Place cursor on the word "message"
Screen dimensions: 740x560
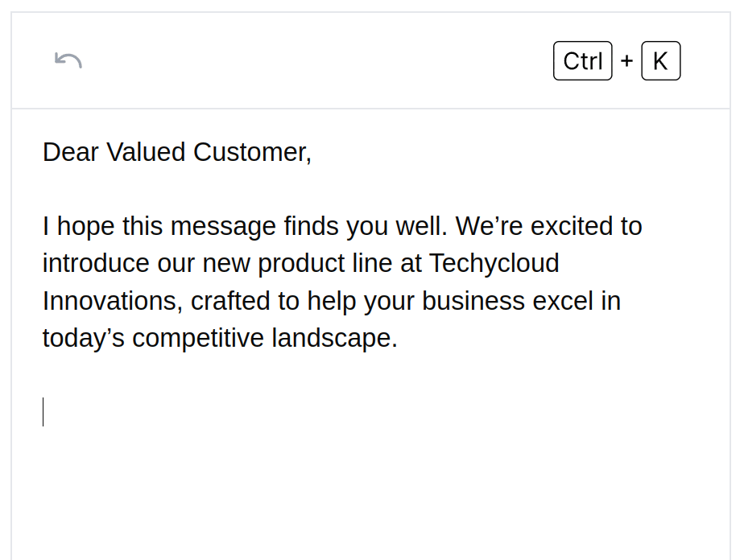(223, 226)
